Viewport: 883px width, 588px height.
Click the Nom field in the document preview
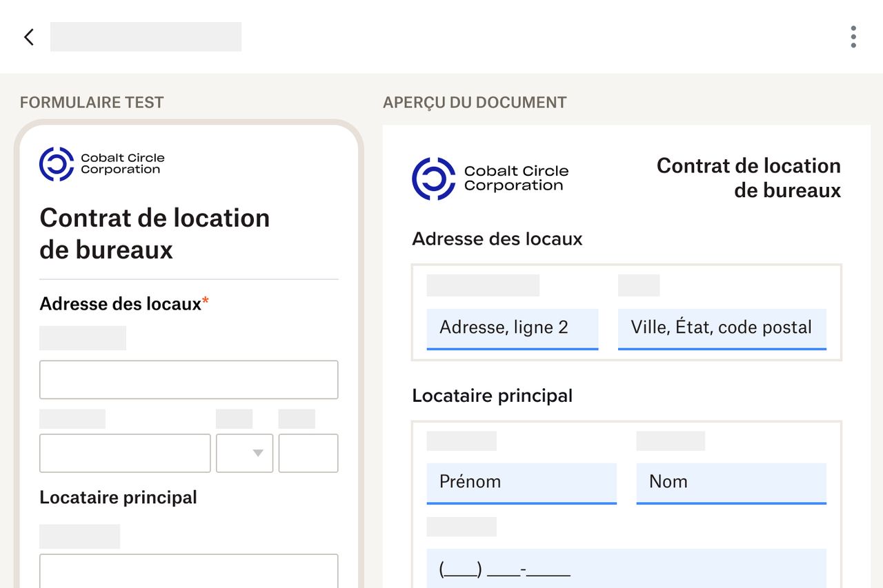click(x=731, y=482)
